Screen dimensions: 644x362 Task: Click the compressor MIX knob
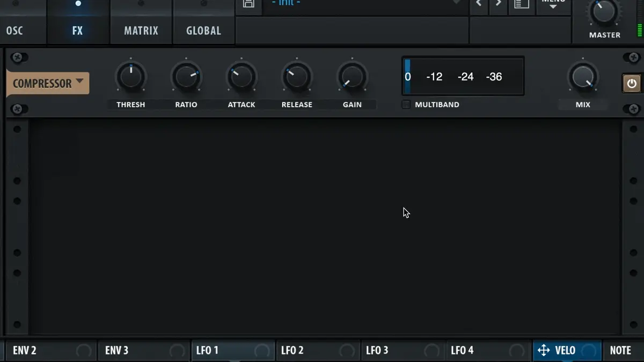pyautogui.click(x=583, y=77)
